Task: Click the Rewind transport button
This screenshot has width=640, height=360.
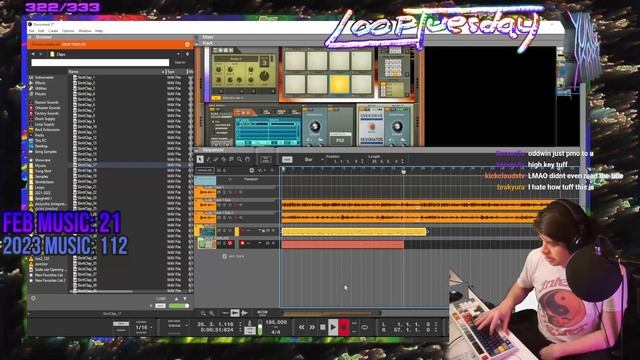Action: (x=301, y=327)
